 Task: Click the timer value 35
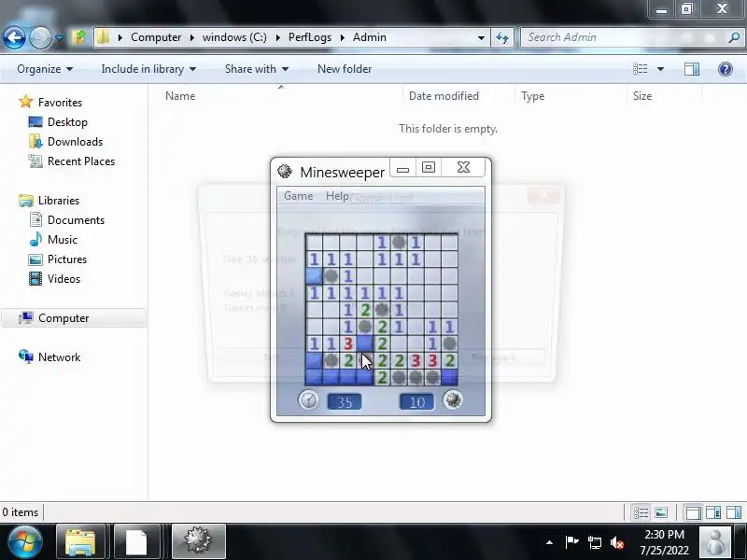[344, 402]
